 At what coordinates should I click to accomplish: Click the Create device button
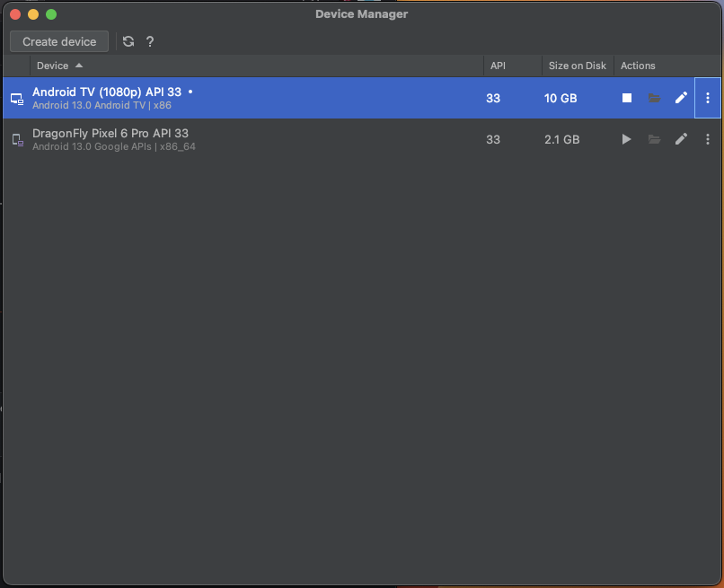(59, 41)
